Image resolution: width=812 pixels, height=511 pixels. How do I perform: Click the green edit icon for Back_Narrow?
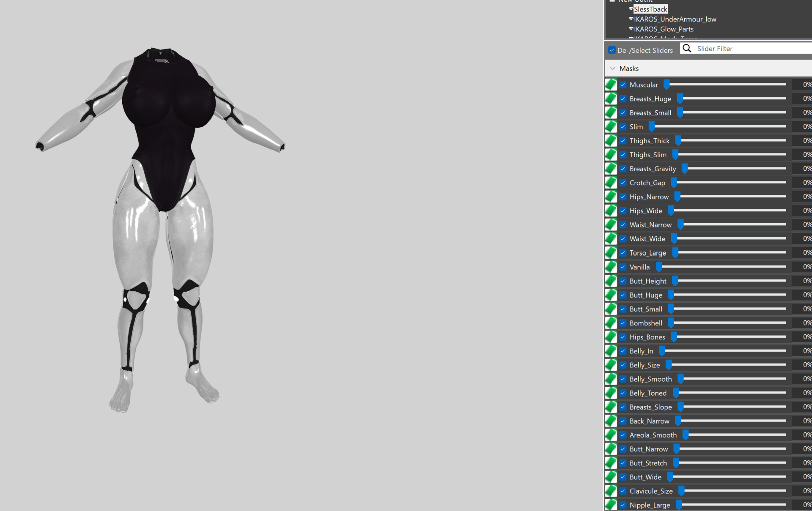[x=611, y=421]
